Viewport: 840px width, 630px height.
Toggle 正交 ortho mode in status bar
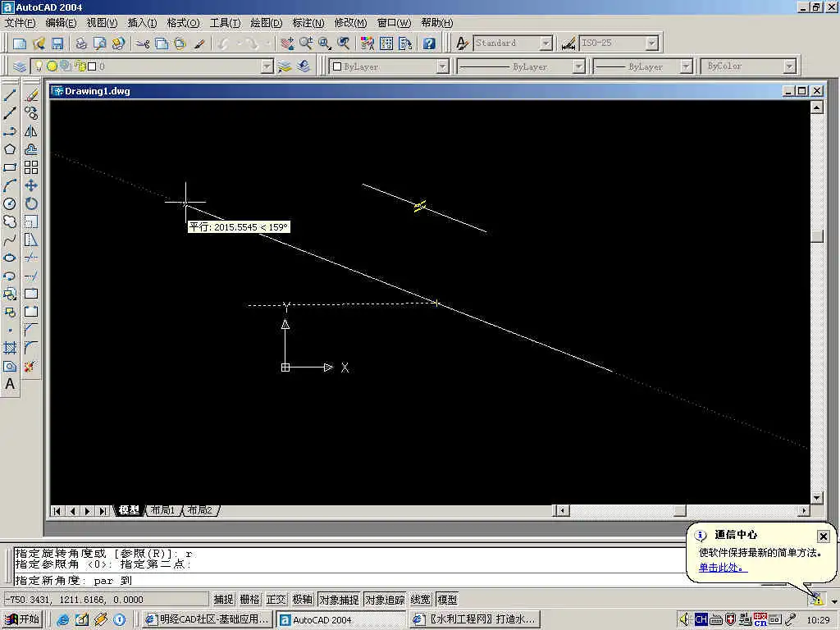pyautogui.click(x=276, y=600)
